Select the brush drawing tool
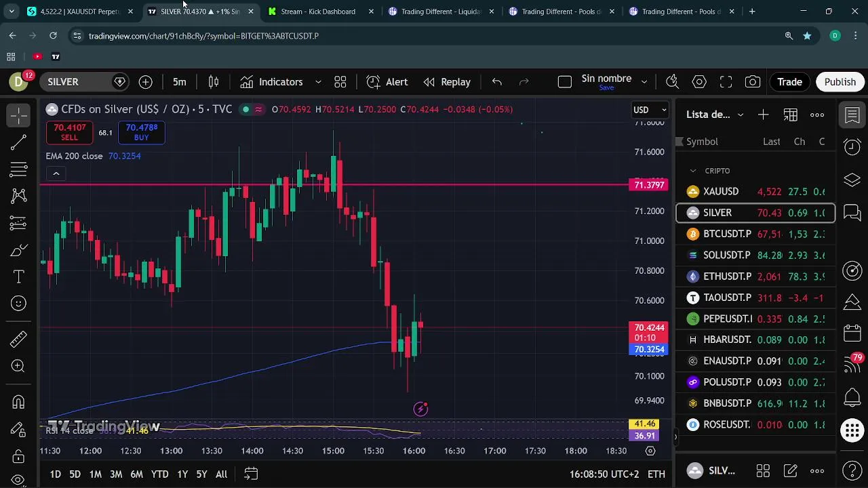This screenshot has height=488, width=868. 18,250
